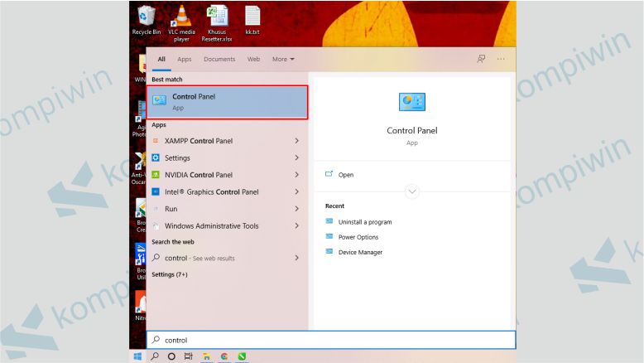Open the More filter dropdown
The width and height of the screenshot is (644, 363).
pos(283,59)
